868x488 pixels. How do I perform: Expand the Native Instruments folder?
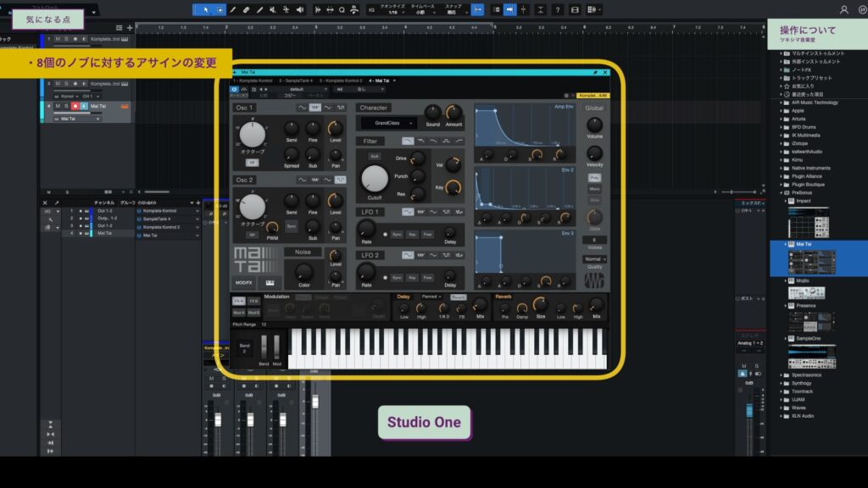(782, 169)
